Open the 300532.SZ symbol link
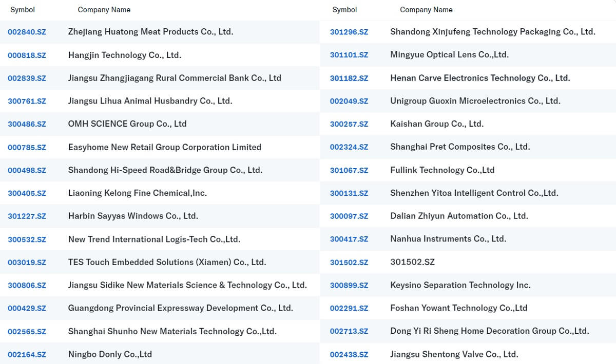This screenshot has height=364, width=616. pyautogui.click(x=27, y=239)
